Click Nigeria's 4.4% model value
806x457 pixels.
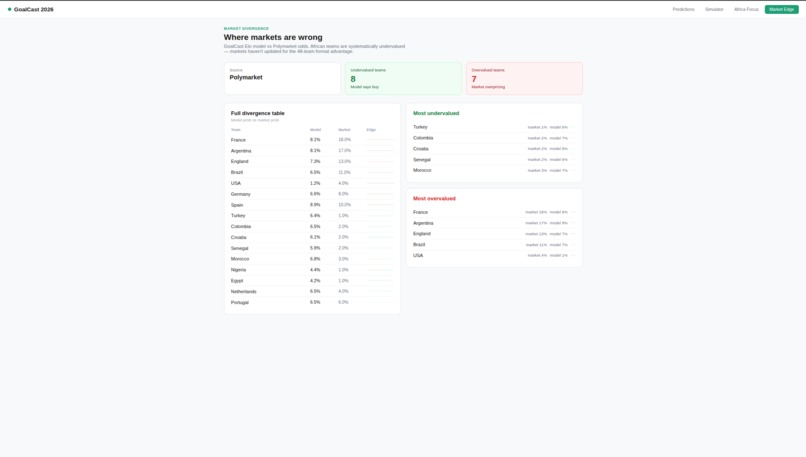(x=315, y=269)
